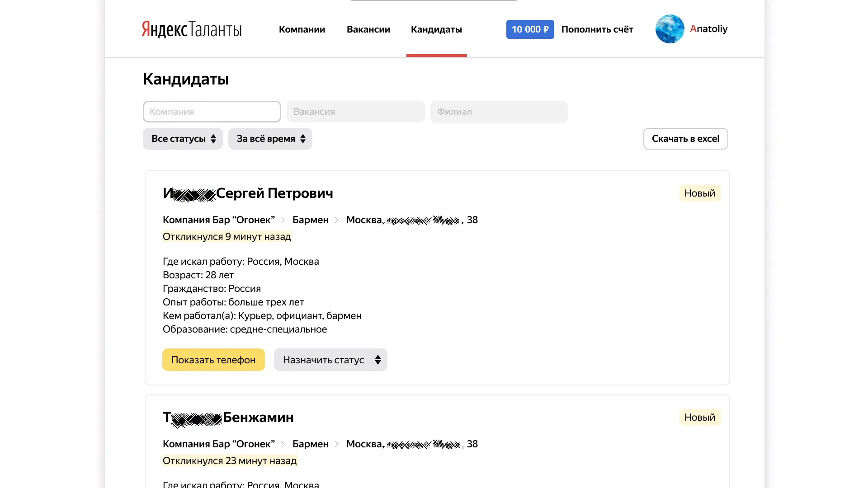Select the Кандидаты tab
The width and height of the screenshot is (868, 488).
(x=436, y=29)
